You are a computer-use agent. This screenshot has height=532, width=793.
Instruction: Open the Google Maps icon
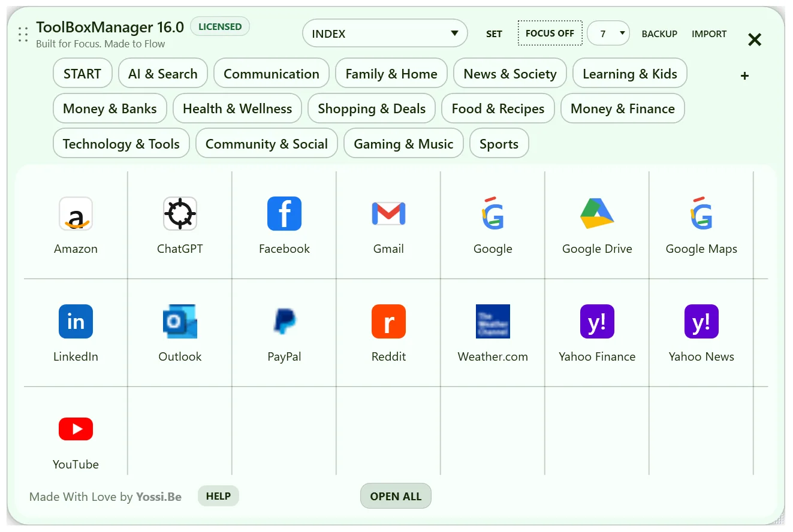(701, 214)
